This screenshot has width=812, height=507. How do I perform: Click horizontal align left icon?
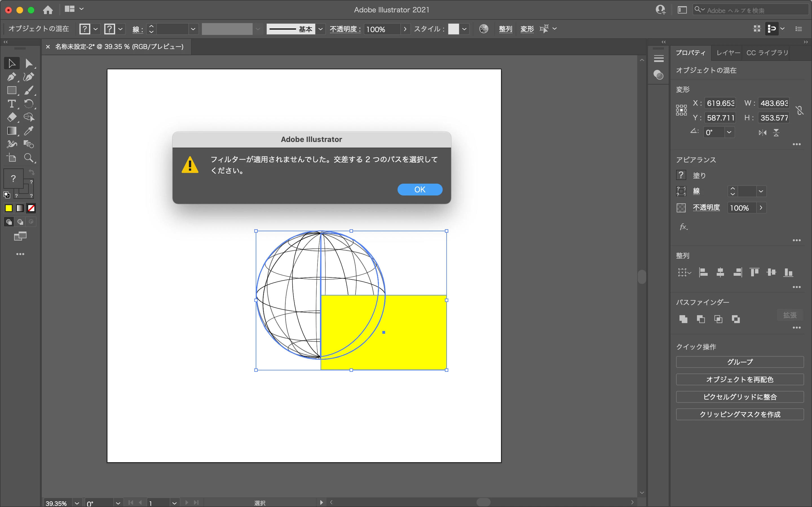[x=703, y=273]
